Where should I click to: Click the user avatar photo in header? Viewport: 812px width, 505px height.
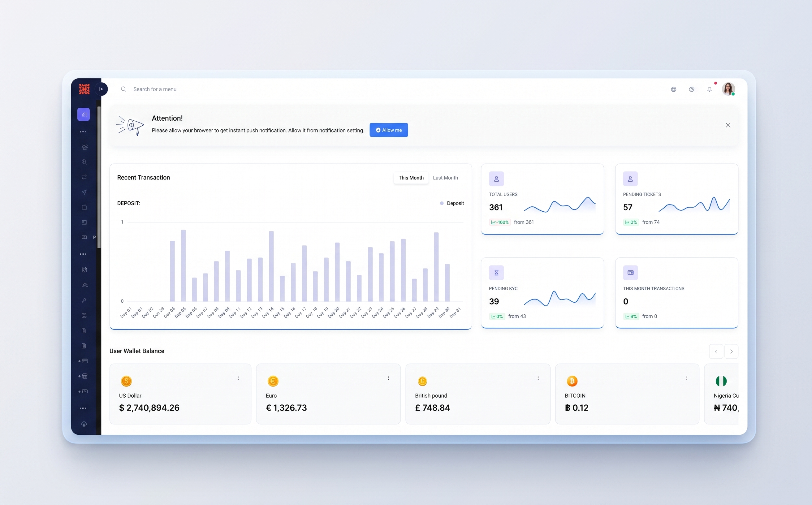[728, 89]
